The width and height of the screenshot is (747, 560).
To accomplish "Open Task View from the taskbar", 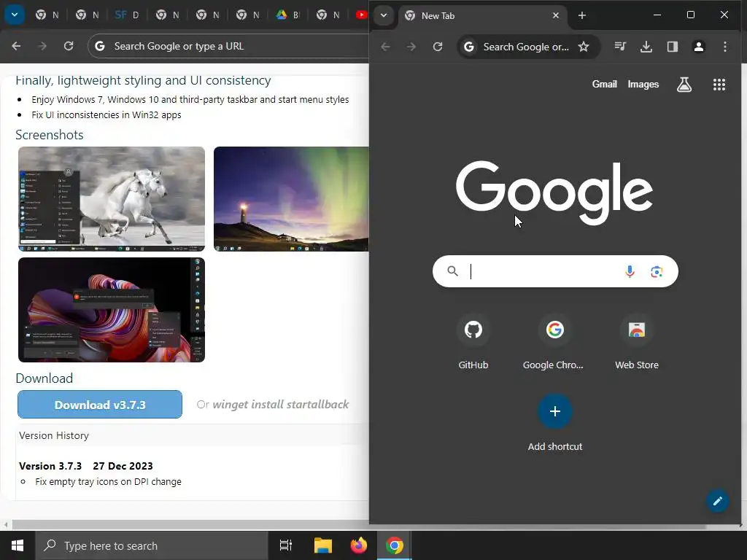I will pyautogui.click(x=286, y=545).
